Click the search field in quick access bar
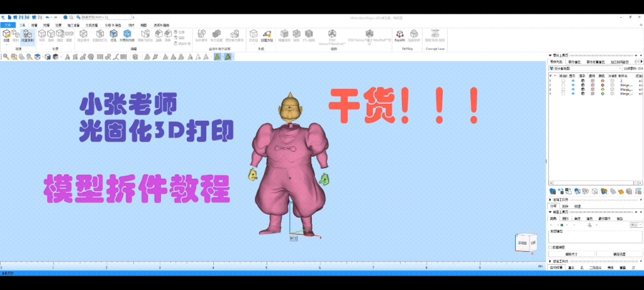This screenshot has height=290, width=644. point(106,17)
